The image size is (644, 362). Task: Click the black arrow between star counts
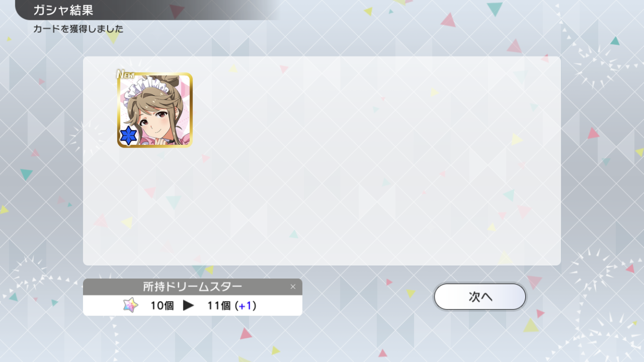click(x=188, y=306)
